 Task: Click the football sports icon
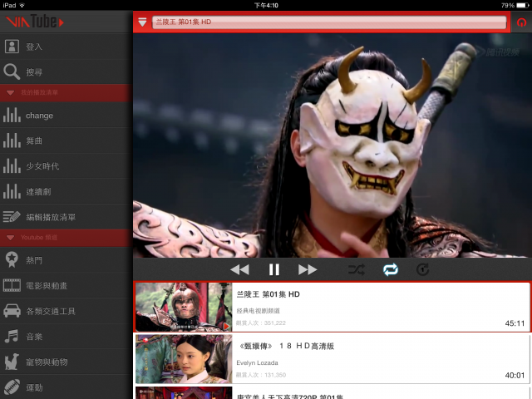click(12, 387)
